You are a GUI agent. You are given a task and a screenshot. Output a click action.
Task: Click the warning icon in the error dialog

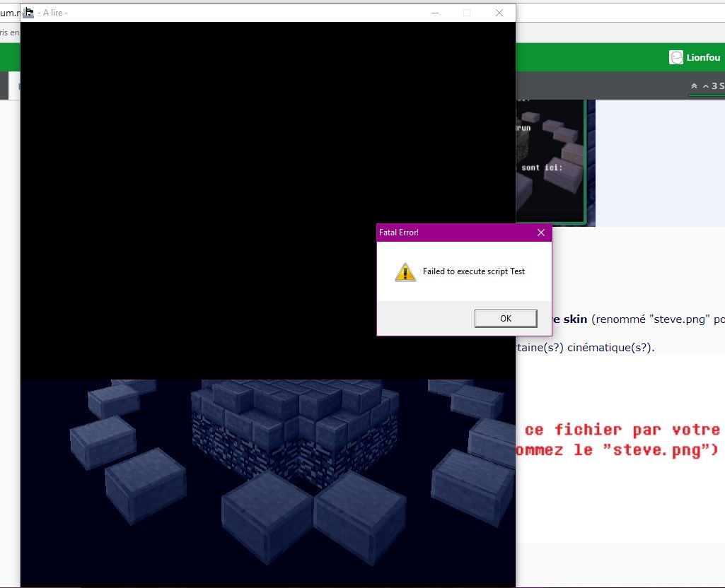pyautogui.click(x=405, y=271)
